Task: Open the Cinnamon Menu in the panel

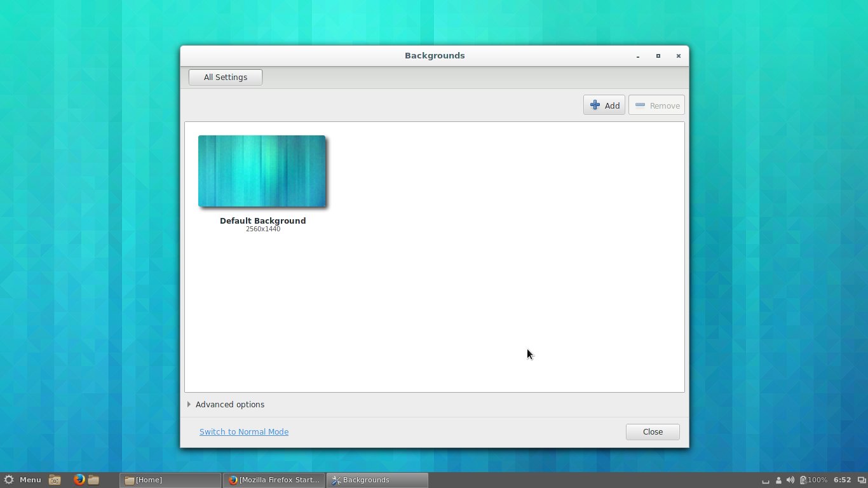Action: [23, 480]
